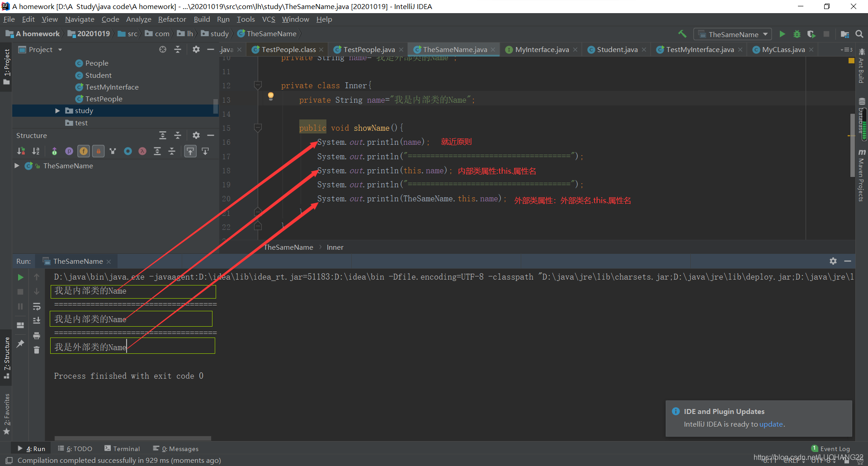Toggle sort alphabetically in Structure
Image resolution: width=868 pixels, height=466 pixels.
(x=36, y=151)
